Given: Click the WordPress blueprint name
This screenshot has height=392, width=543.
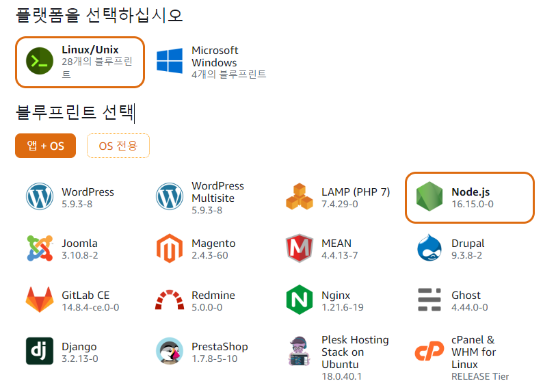Looking at the screenshot, I should (x=88, y=192).
